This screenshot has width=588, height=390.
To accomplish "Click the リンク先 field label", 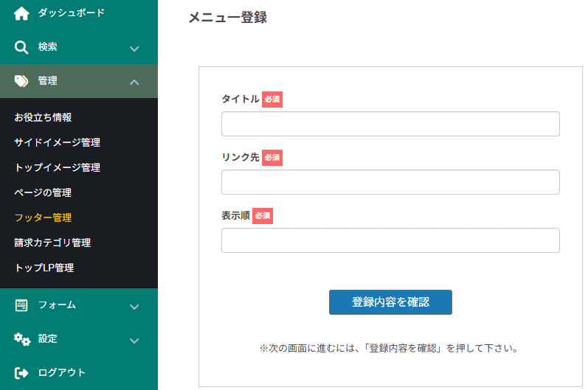I will coord(241,157).
